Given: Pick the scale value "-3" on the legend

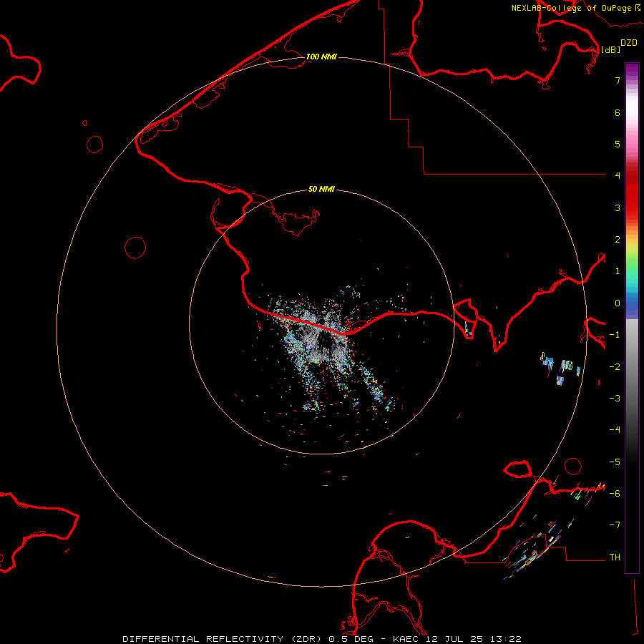Looking at the screenshot, I should click(615, 398).
